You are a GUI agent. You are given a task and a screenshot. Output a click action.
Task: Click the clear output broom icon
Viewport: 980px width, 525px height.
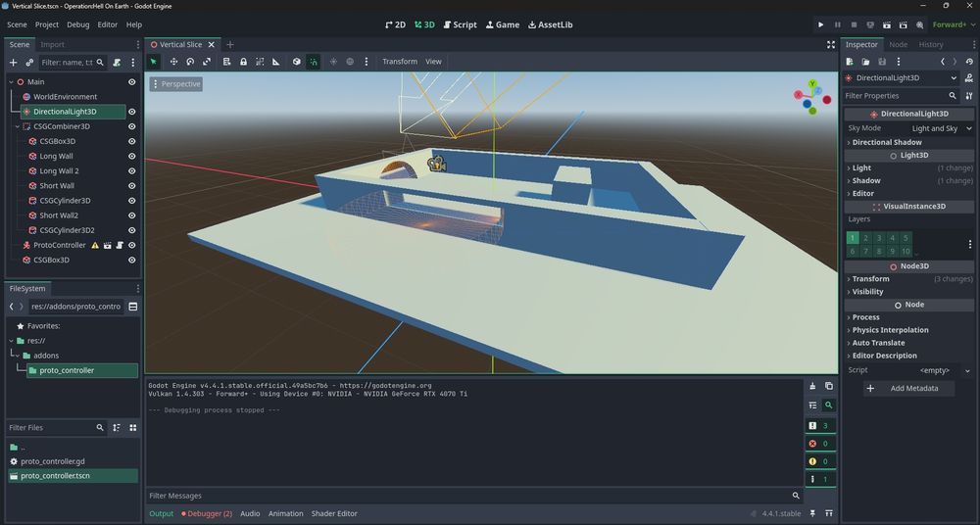812,386
